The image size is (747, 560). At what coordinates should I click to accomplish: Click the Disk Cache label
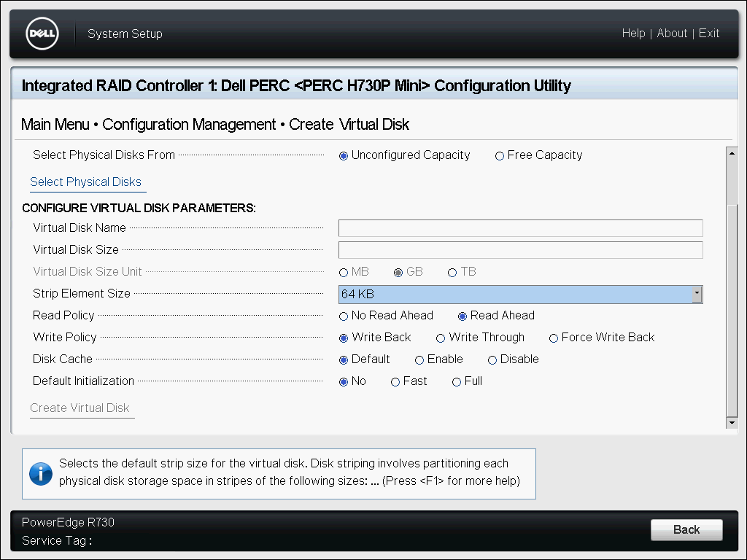(63, 359)
